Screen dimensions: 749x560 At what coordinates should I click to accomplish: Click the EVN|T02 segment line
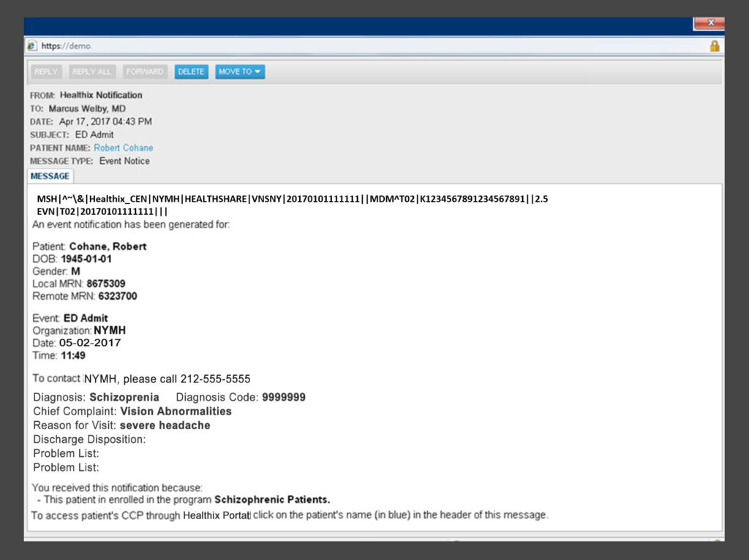click(102, 211)
